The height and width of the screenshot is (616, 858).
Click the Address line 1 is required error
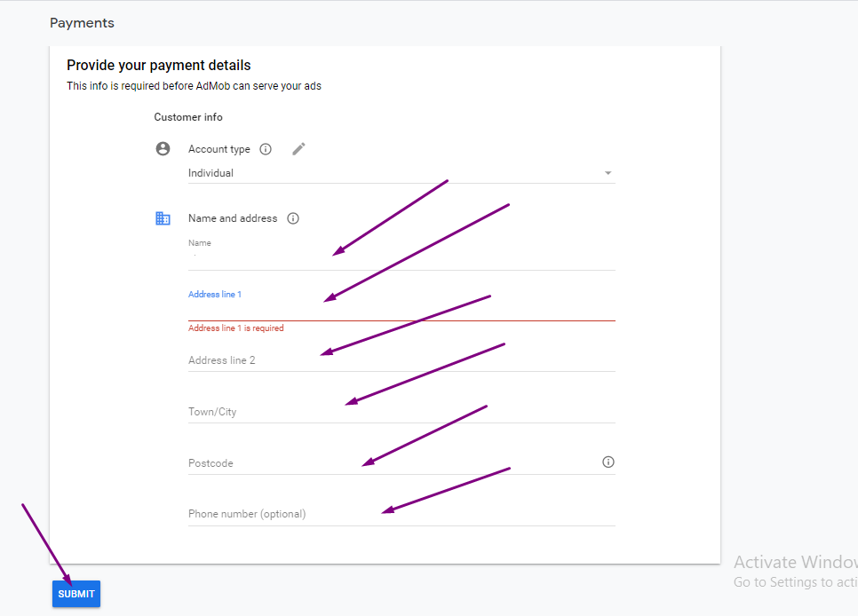[x=235, y=328]
